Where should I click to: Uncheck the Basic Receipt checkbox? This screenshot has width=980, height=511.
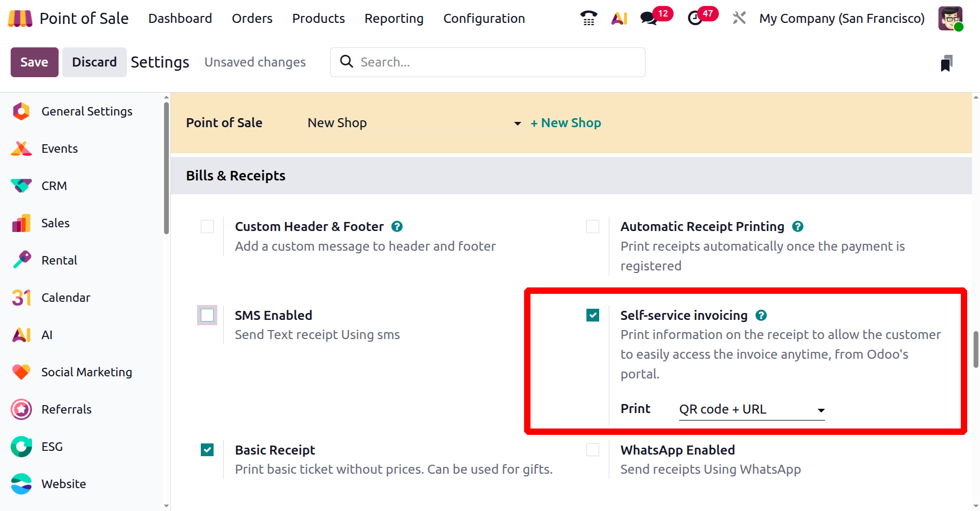[x=207, y=450]
